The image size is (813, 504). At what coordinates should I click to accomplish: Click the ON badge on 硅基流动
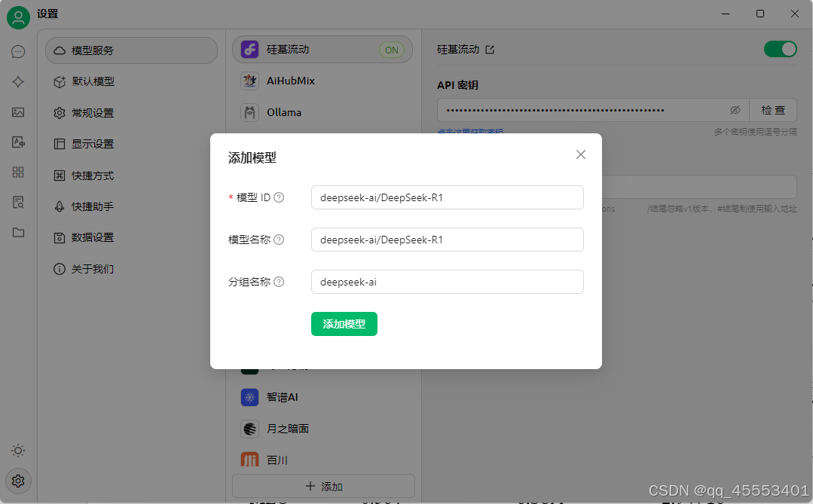tap(392, 50)
